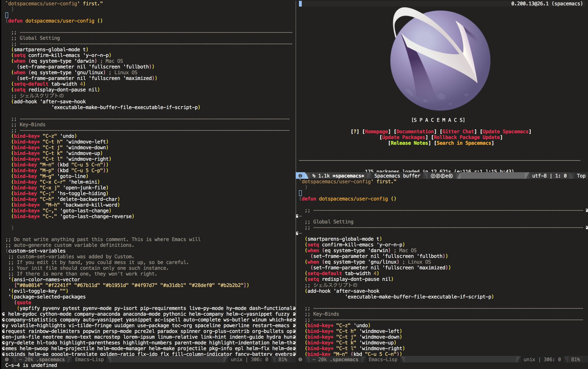Viewport: 588px width, 369px height.
Task: Click 'ansi-color-names-vector' text
Action: (x=47, y=279)
